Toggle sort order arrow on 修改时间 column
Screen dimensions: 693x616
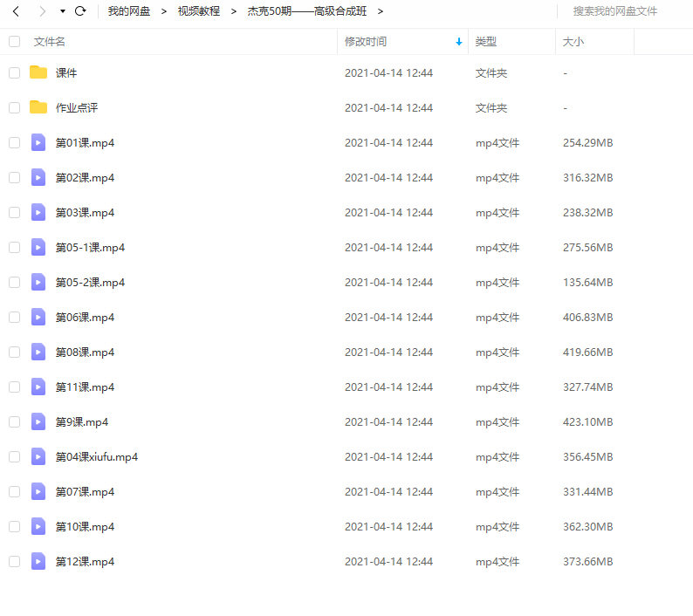(x=458, y=42)
